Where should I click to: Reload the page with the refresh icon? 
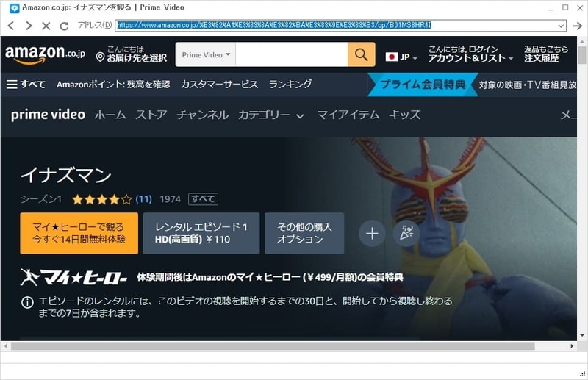[x=64, y=26]
